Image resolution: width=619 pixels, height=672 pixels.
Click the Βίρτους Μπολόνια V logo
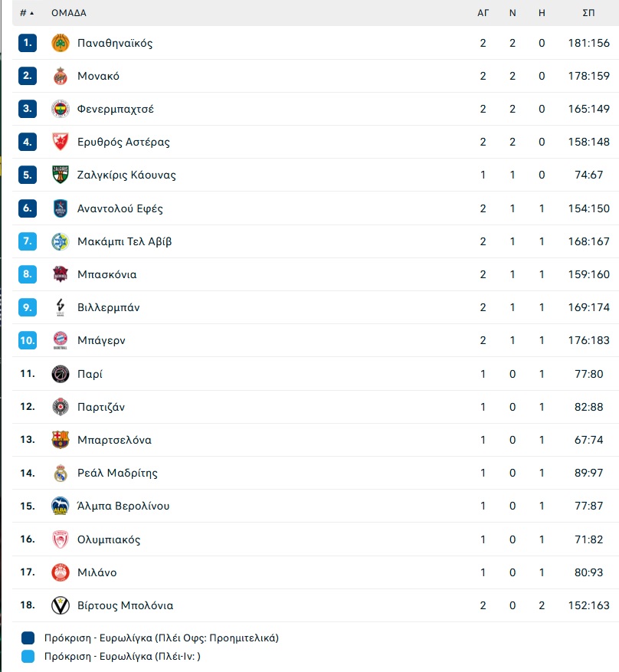click(x=61, y=605)
